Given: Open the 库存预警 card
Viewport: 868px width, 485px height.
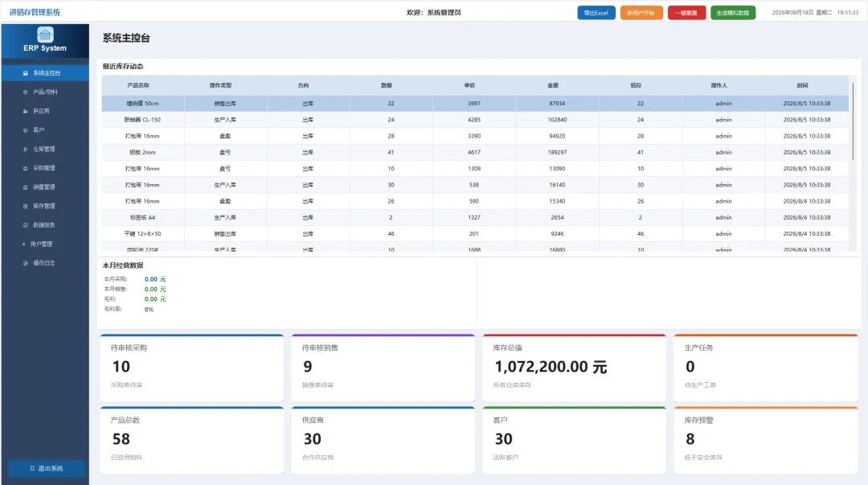Looking at the screenshot, I should coord(766,440).
